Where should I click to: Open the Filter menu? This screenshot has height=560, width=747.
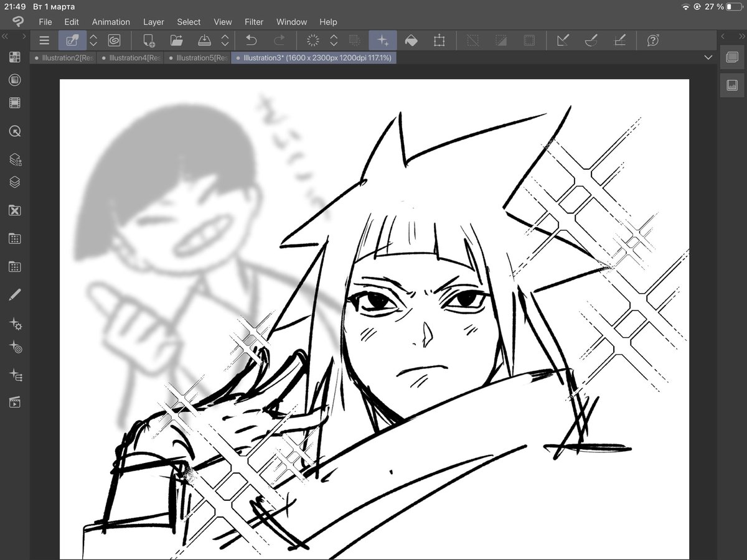(254, 22)
